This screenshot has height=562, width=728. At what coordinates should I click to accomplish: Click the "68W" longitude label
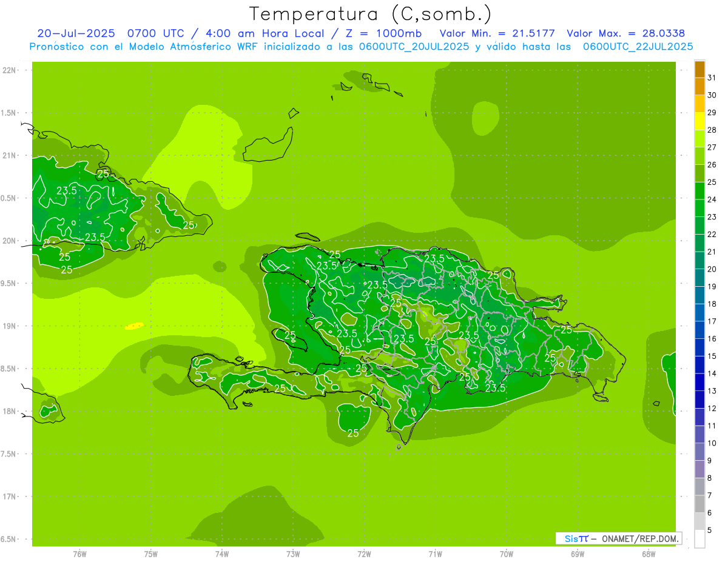(649, 554)
